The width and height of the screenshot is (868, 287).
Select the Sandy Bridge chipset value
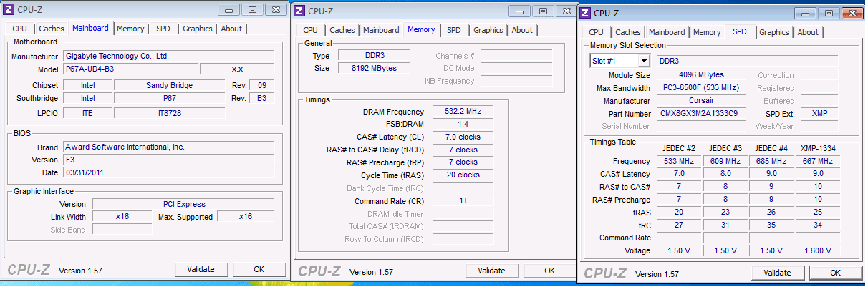click(168, 85)
